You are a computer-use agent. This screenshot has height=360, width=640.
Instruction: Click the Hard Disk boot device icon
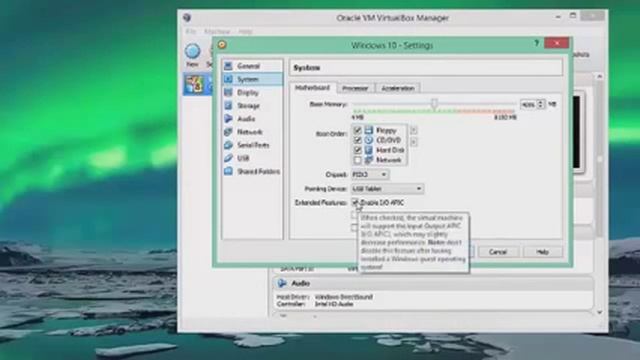pos(369,150)
